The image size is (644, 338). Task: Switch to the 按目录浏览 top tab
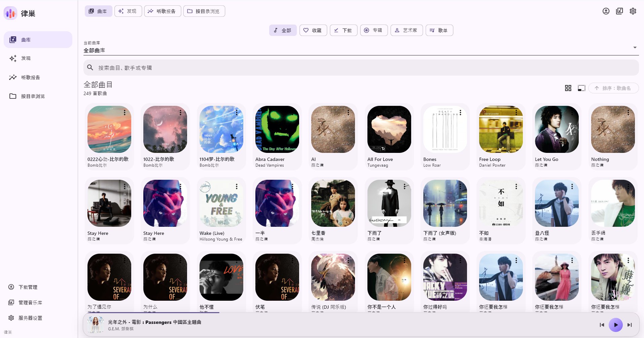click(204, 11)
